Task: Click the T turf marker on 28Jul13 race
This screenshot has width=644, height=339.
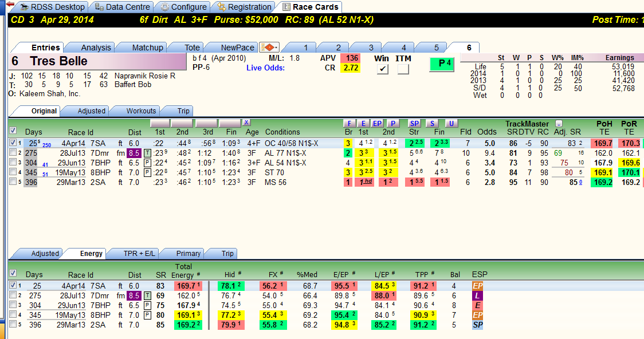Action: pyautogui.click(x=147, y=153)
